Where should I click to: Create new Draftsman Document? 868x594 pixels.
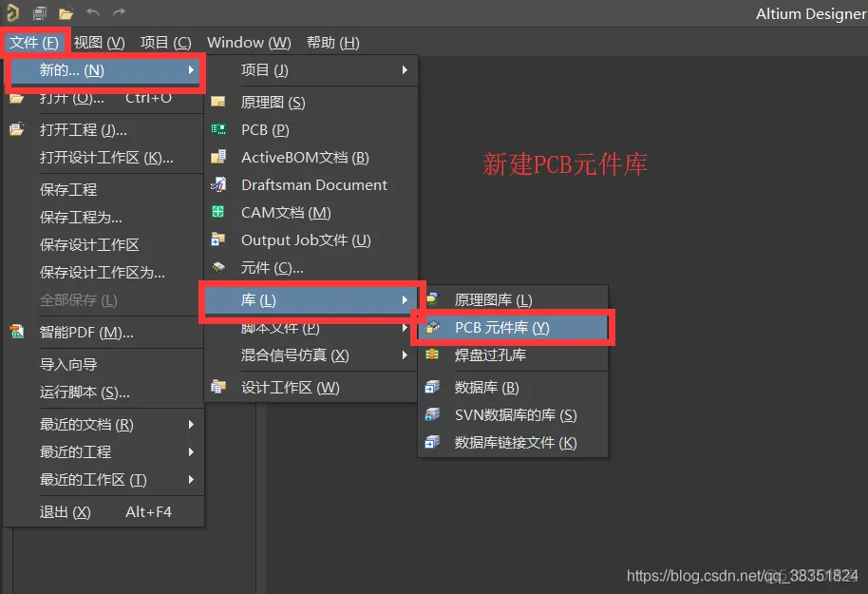pos(311,185)
